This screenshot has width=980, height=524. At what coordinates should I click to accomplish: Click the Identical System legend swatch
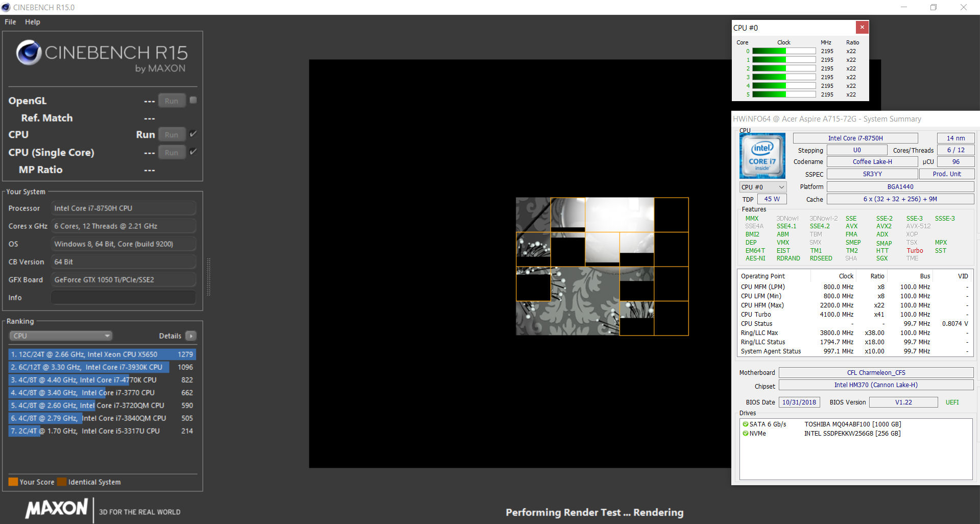tap(62, 482)
